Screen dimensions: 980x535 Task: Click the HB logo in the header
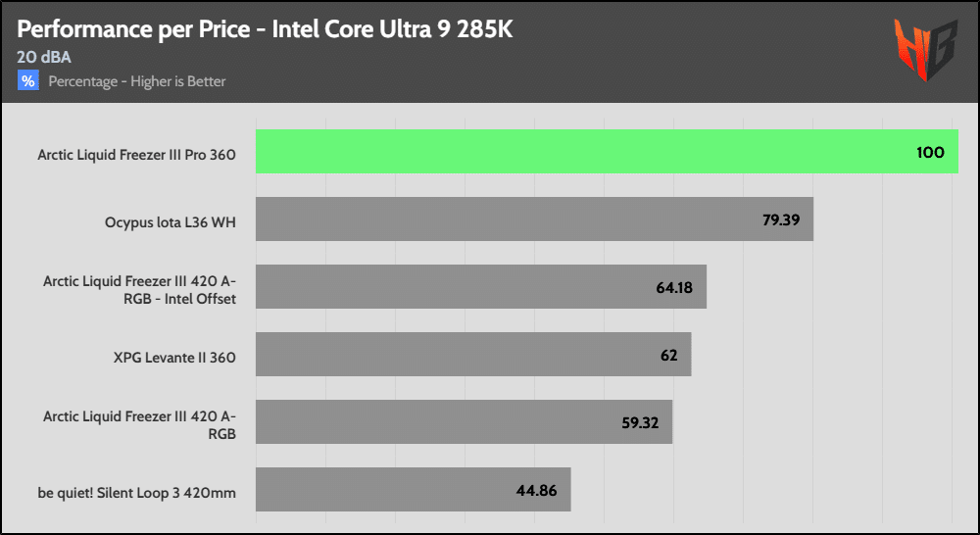click(925, 50)
